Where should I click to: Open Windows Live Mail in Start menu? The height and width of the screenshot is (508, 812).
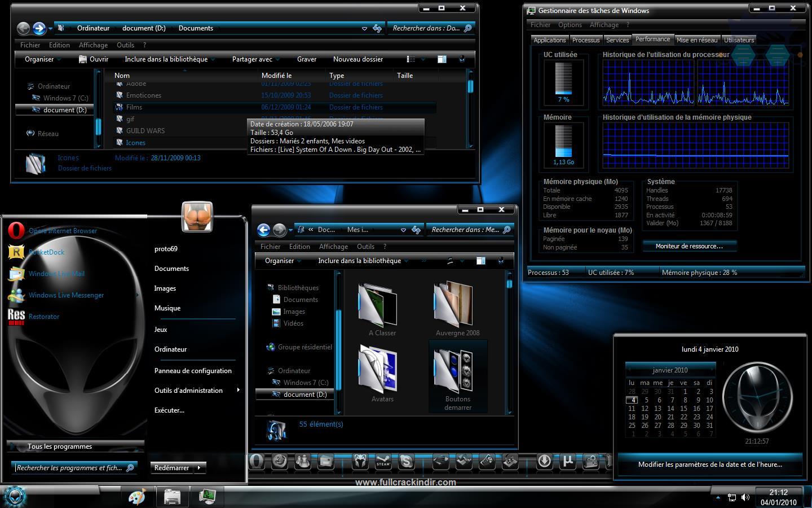coord(47,273)
